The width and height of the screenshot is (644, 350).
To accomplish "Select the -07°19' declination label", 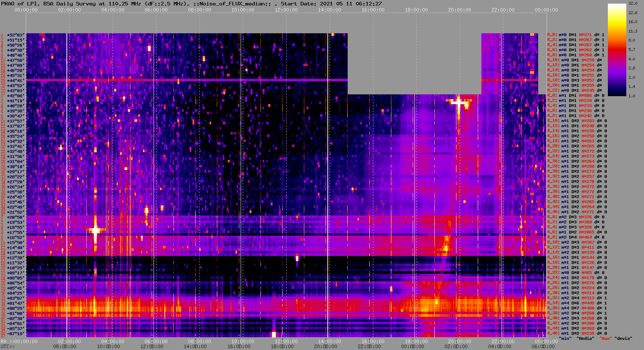I will tap(16, 334).
